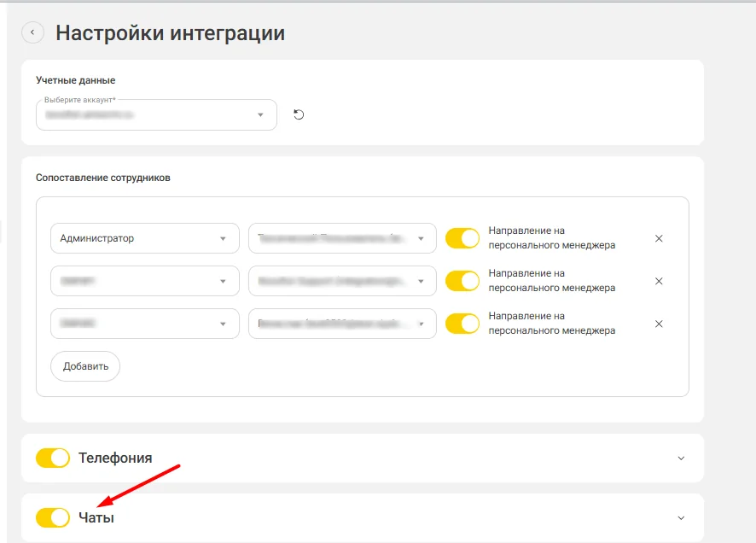Go back using the arrow beside Настройки интеграции
Viewport: 756px width, 543px height.
pos(32,32)
